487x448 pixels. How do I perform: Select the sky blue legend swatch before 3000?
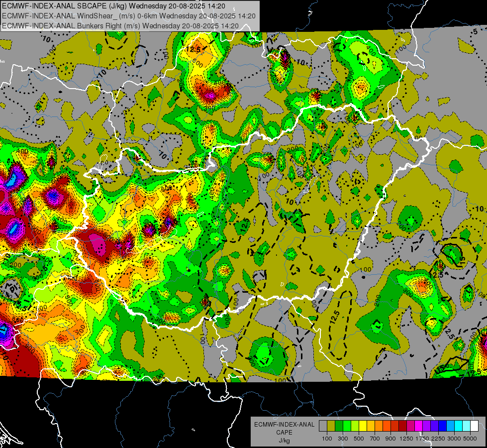point(450,426)
